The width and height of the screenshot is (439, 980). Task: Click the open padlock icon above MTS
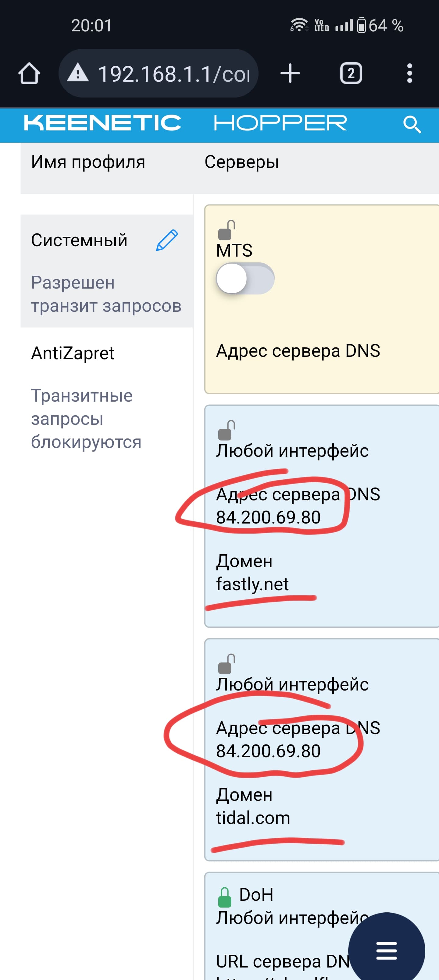226,230
